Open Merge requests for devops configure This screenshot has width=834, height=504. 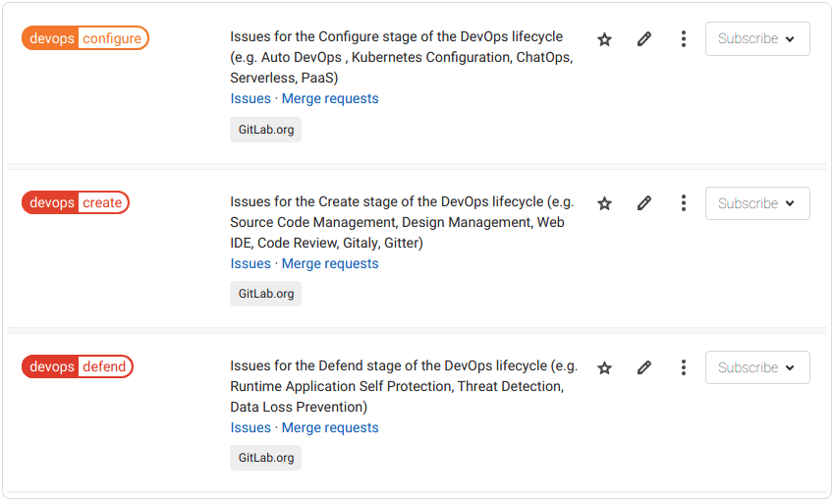(x=330, y=98)
